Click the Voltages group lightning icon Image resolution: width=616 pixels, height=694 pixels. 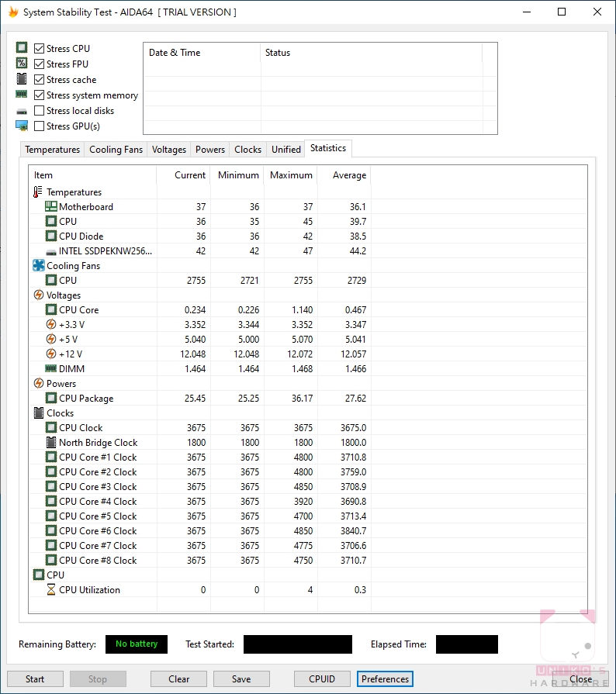pyautogui.click(x=39, y=295)
